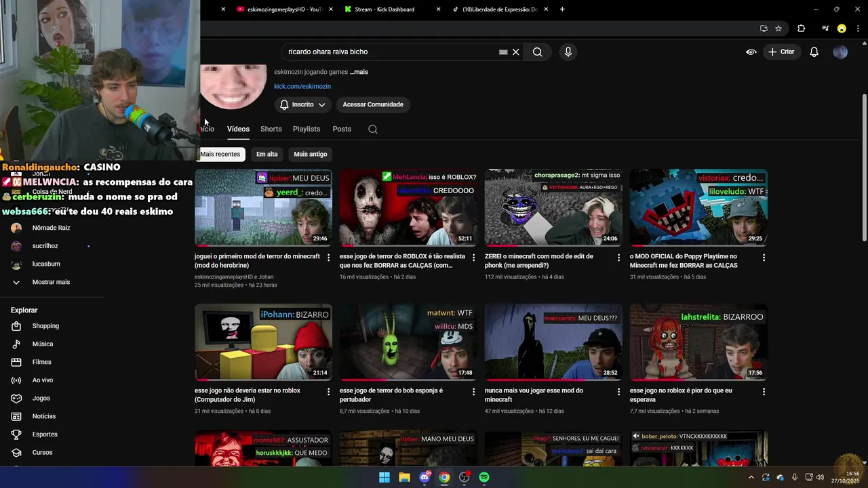Viewport: 868px width, 488px height.
Task: Bookmark this page star icon
Action: pyautogui.click(x=778, y=28)
